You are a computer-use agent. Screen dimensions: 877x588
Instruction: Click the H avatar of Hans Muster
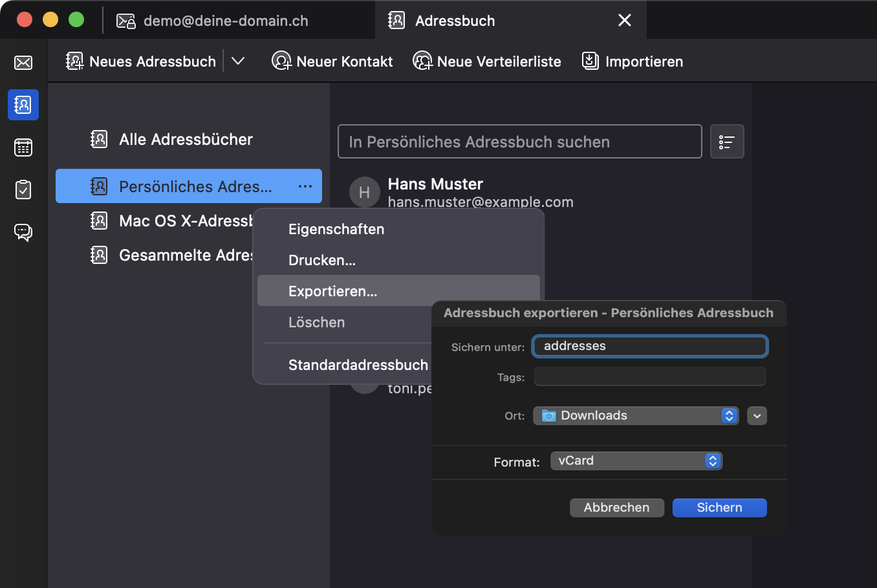364,192
